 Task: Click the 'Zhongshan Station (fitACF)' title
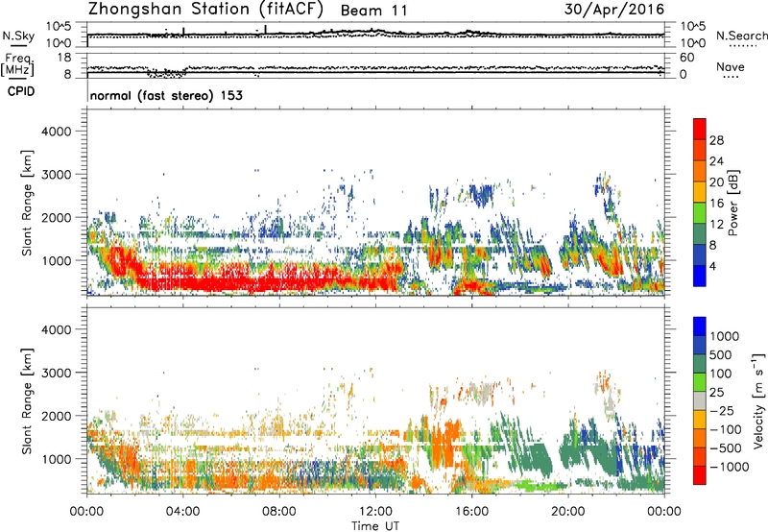click(x=205, y=10)
